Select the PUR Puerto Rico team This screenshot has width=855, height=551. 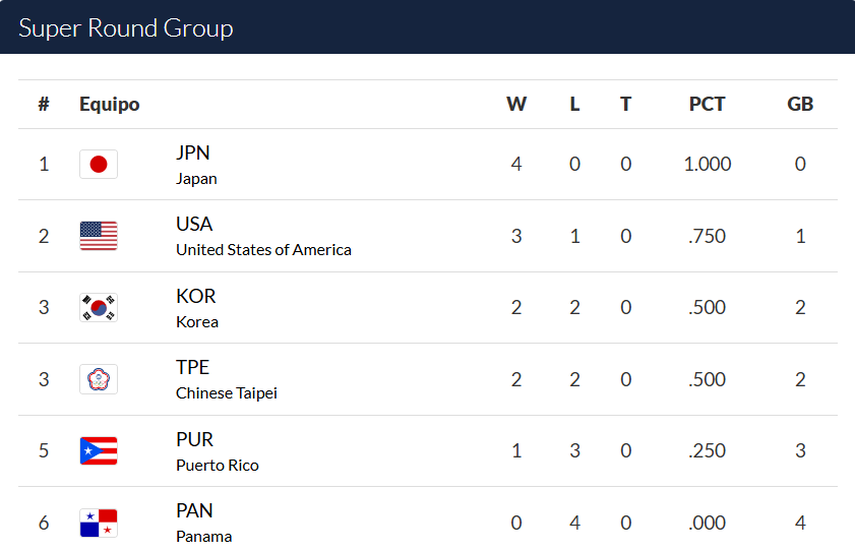(195, 440)
